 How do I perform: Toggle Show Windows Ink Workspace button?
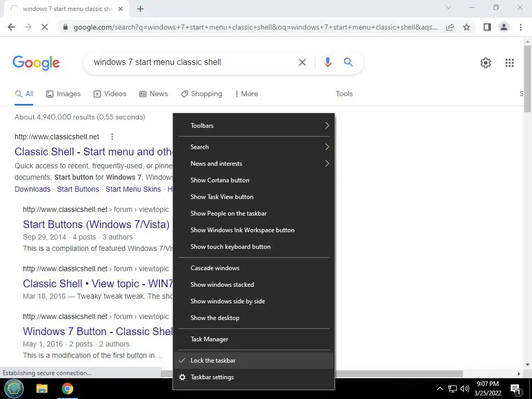coord(254,230)
